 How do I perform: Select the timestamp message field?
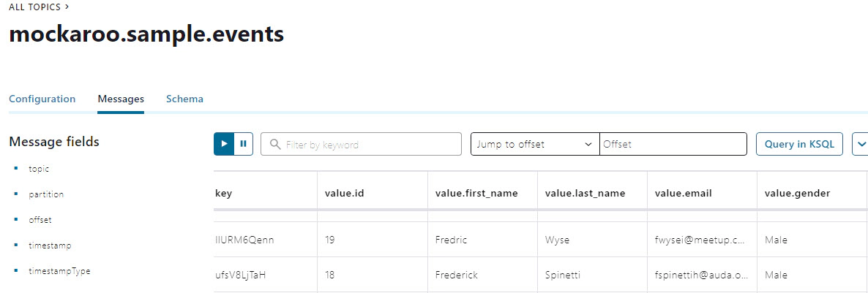(50, 245)
